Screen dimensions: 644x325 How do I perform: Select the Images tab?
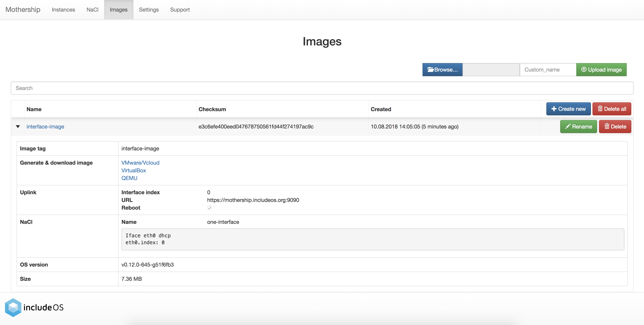(x=118, y=9)
